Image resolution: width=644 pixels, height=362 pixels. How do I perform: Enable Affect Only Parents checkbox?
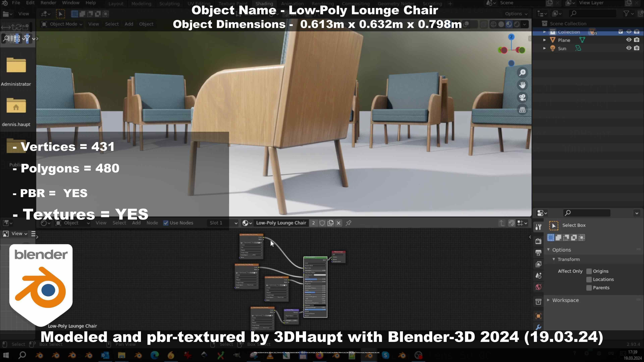click(x=589, y=288)
